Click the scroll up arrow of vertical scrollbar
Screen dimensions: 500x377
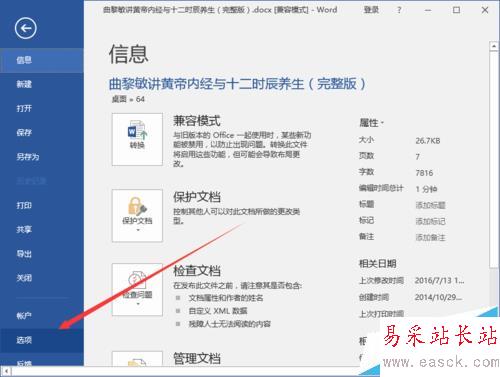click(x=494, y=46)
